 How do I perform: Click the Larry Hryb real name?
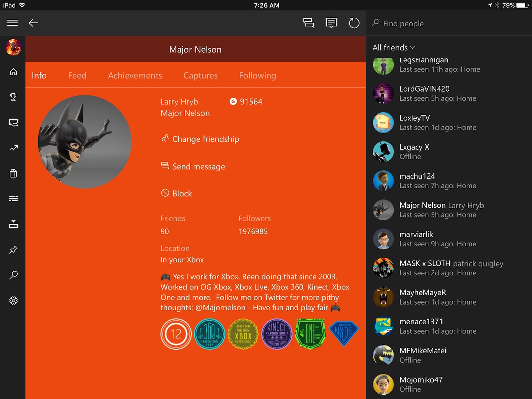(x=179, y=101)
